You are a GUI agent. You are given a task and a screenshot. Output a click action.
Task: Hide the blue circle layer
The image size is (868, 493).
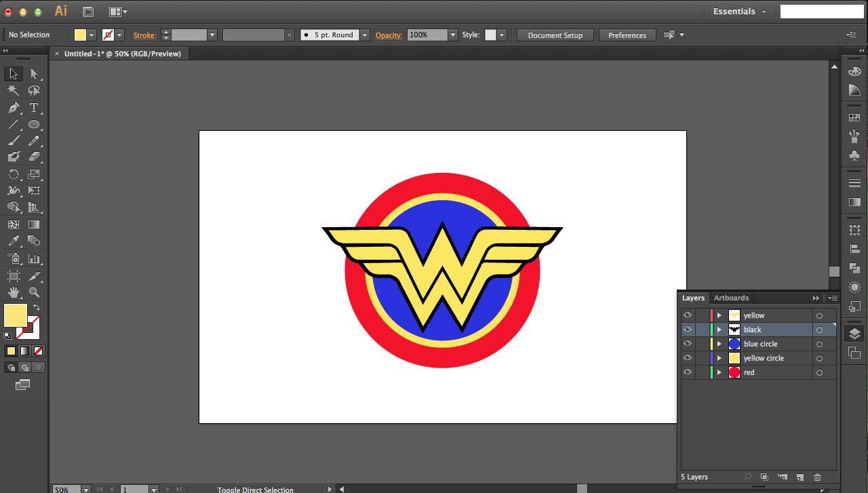tap(688, 344)
